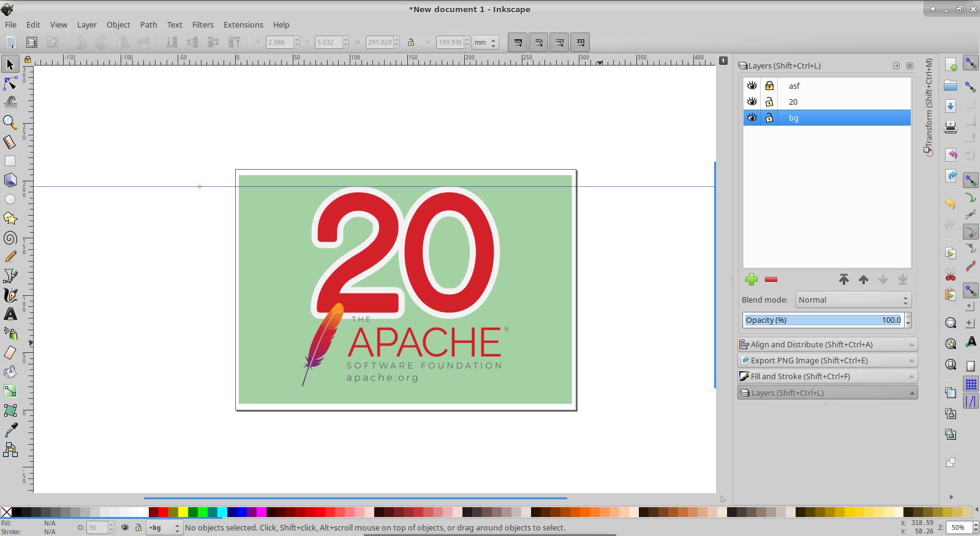Screen dimensions: 980x536
Task: Toggle visibility eye of 20 layer
Action: pos(752,102)
